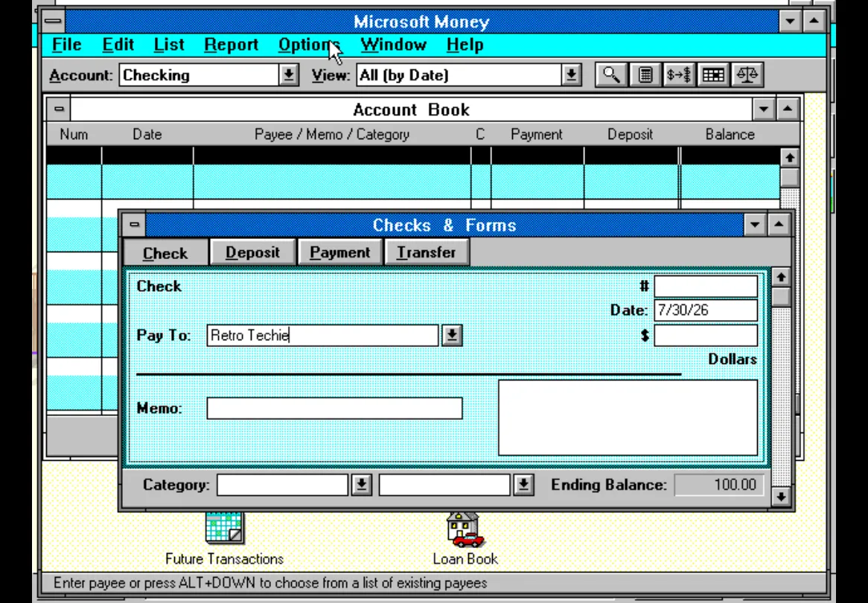Click the View field showing All (by Date)
The width and height of the screenshot is (868, 603).
[459, 74]
